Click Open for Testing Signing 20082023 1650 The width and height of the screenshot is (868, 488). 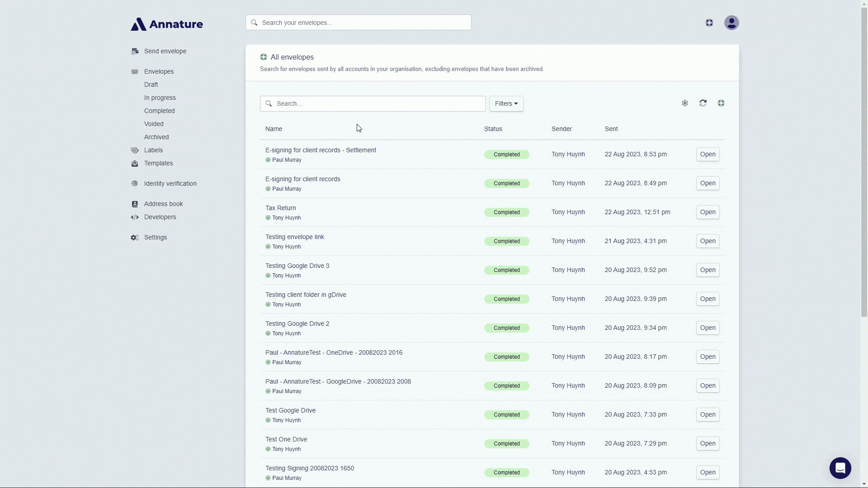[708, 473]
